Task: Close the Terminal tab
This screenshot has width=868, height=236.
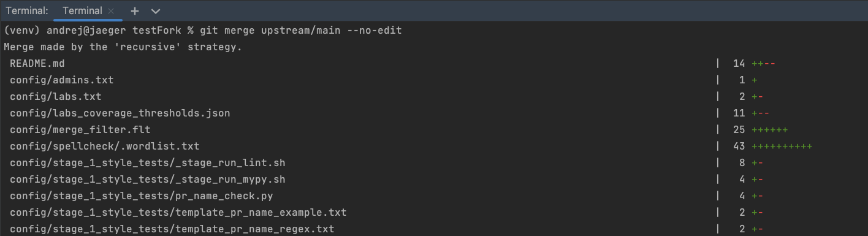Action: (111, 11)
